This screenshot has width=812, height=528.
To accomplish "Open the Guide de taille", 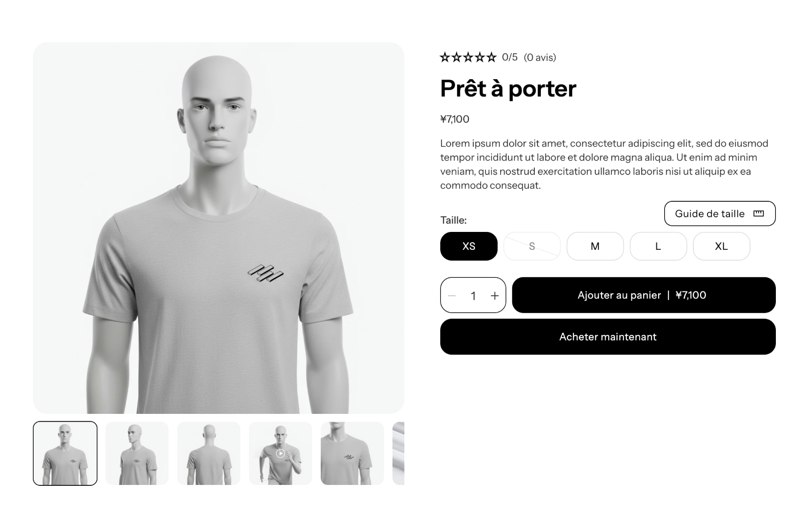I will [x=720, y=214].
